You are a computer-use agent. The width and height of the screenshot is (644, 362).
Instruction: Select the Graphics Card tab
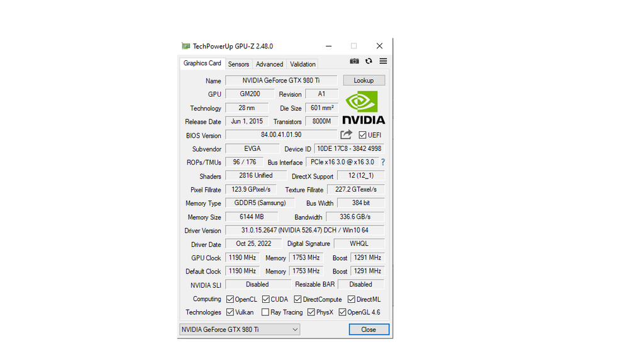point(202,63)
